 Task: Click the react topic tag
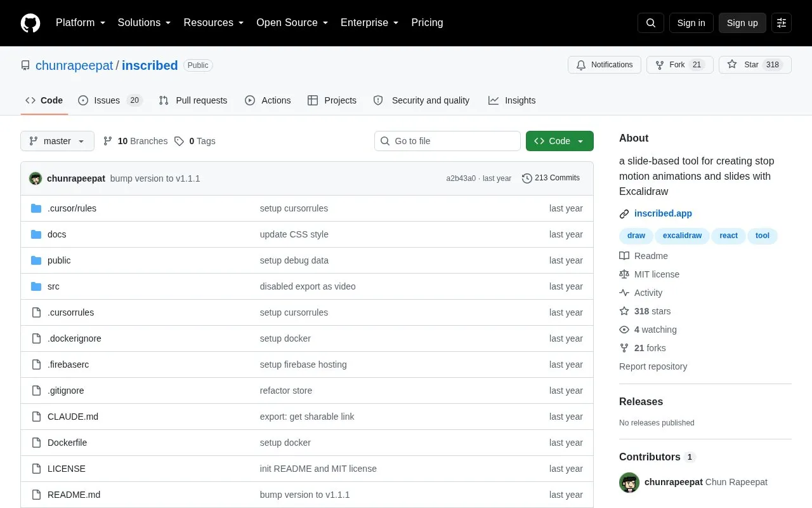tap(728, 236)
